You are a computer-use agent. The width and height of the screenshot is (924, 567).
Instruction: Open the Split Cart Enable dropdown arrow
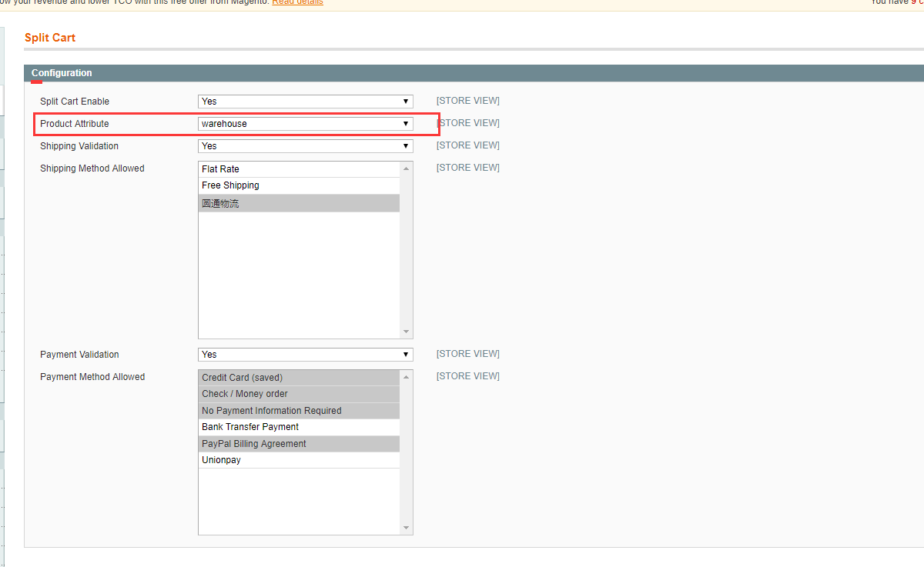[x=406, y=101]
